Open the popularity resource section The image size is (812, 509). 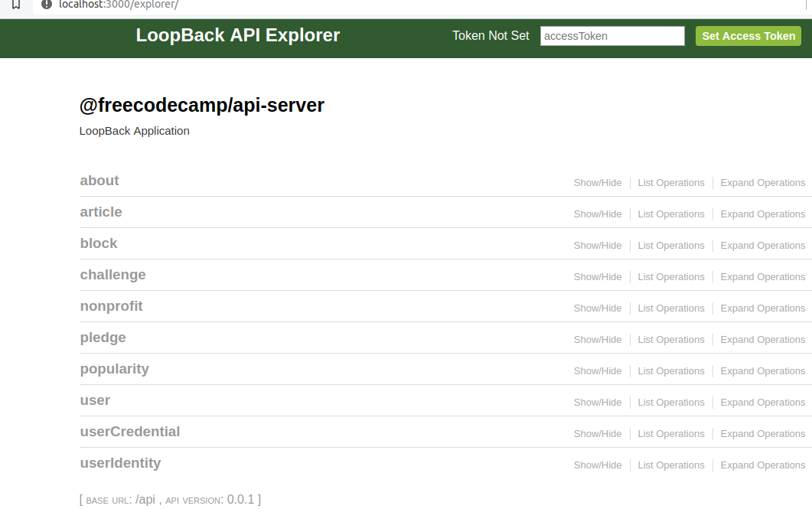pos(114,368)
